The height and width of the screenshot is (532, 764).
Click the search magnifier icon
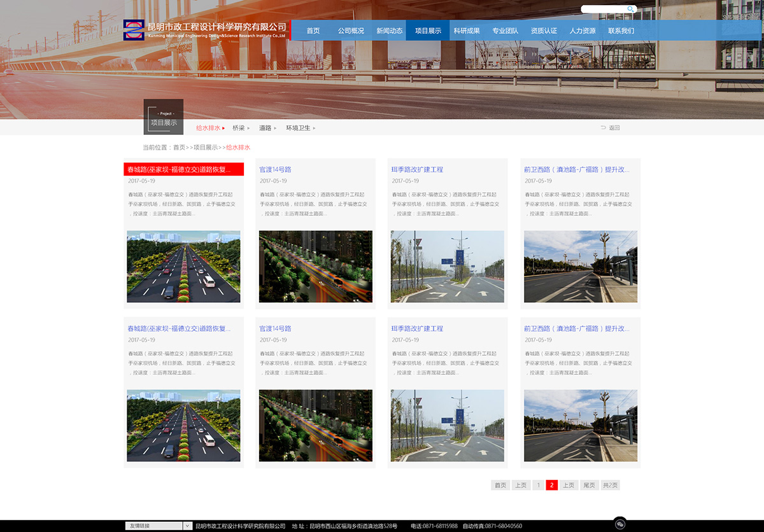coord(630,9)
